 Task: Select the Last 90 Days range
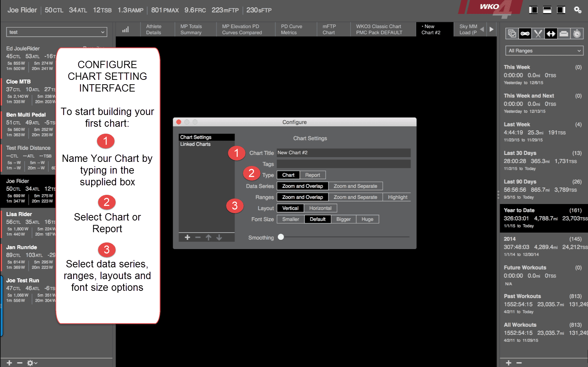[543, 189]
